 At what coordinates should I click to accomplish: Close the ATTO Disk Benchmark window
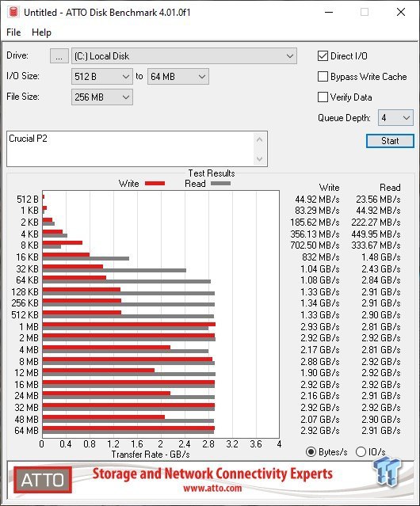pyautogui.click(x=401, y=12)
